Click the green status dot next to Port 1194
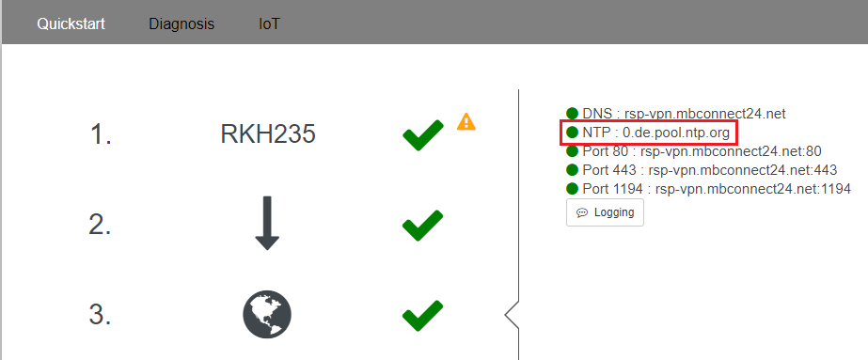Viewport: 868px width, 360px height. (572, 189)
